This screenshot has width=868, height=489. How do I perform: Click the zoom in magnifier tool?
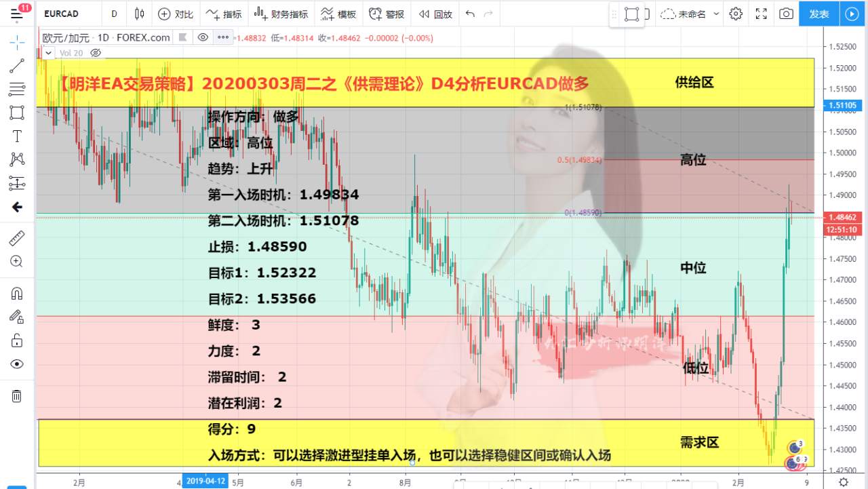click(x=17, y=261)
